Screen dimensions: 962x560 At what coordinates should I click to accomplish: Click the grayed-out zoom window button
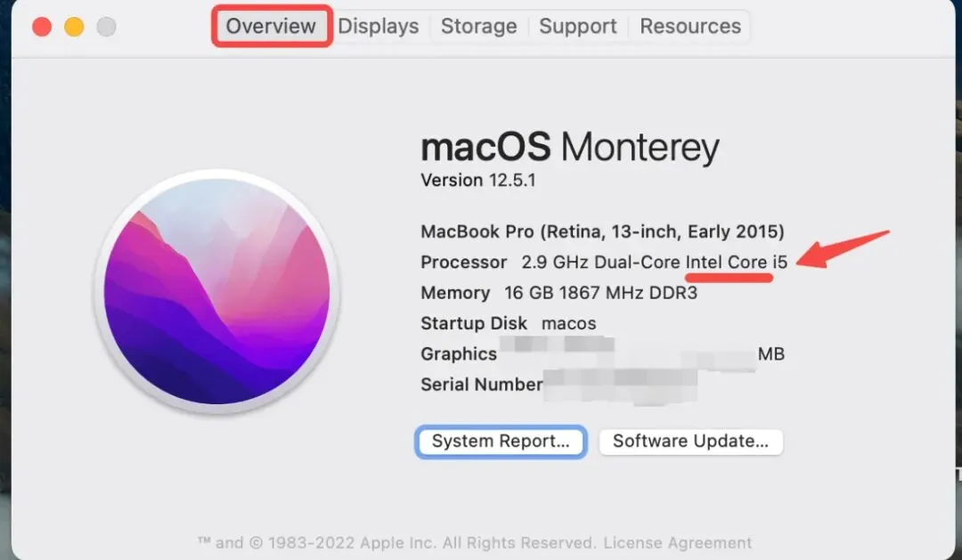[106, 27]
